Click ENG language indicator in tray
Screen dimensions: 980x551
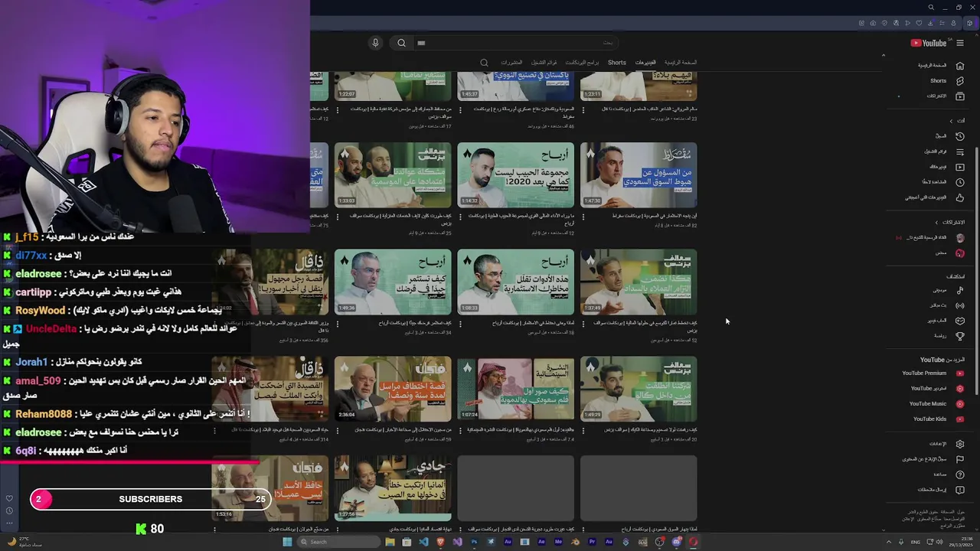916,542
